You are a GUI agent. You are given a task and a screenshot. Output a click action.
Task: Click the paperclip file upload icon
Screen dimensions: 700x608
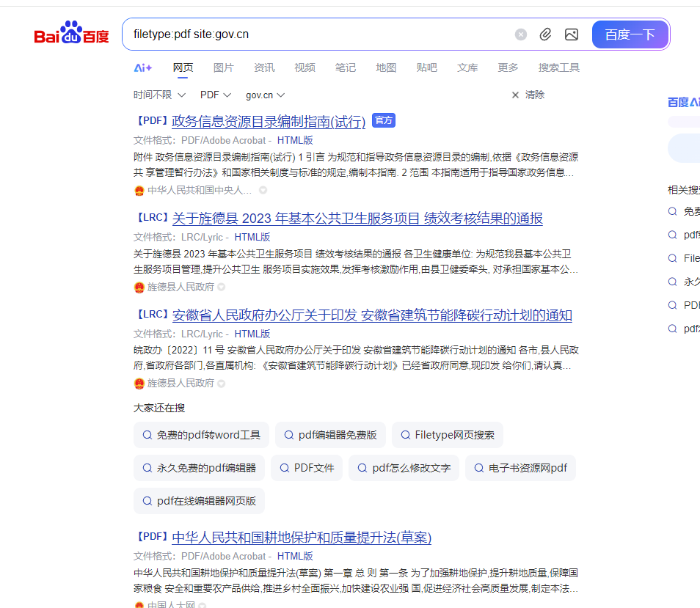[545, 34]
